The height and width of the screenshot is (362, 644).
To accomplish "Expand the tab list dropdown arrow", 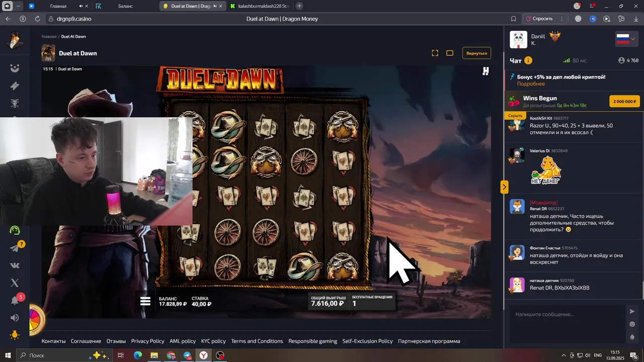I will point(19,6).
